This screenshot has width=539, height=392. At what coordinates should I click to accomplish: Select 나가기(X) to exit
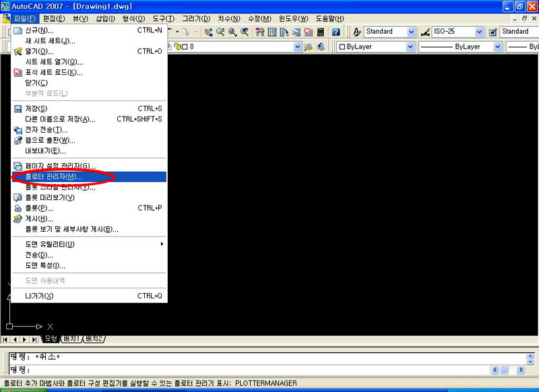point(90,296)
